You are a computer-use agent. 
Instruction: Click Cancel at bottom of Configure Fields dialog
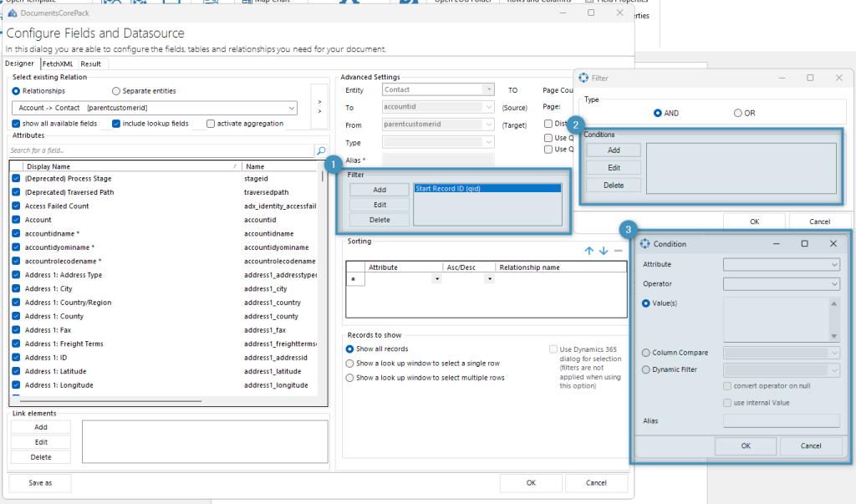pos(596,483)
